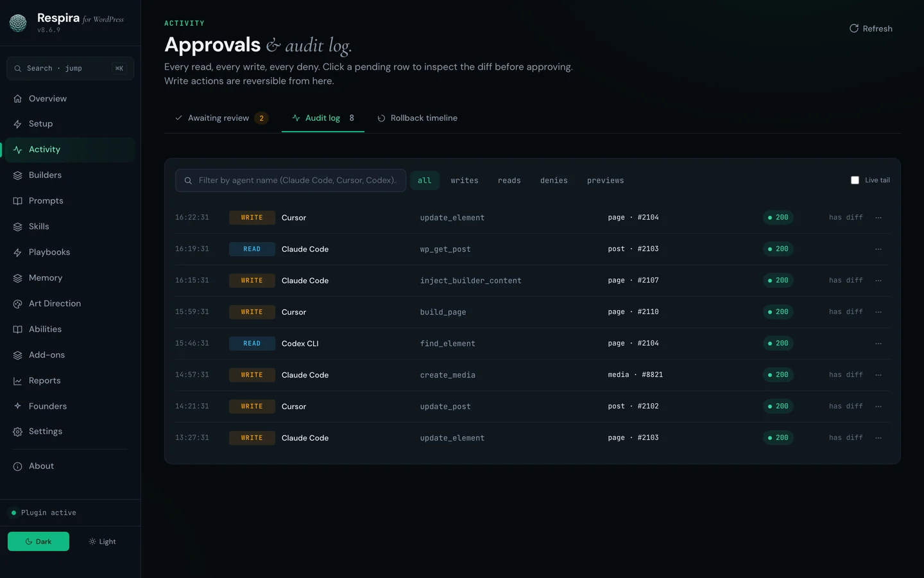Screen dimensions: 924x578
Task: Click the Respira logo icon
Action: tap(18, 23)
